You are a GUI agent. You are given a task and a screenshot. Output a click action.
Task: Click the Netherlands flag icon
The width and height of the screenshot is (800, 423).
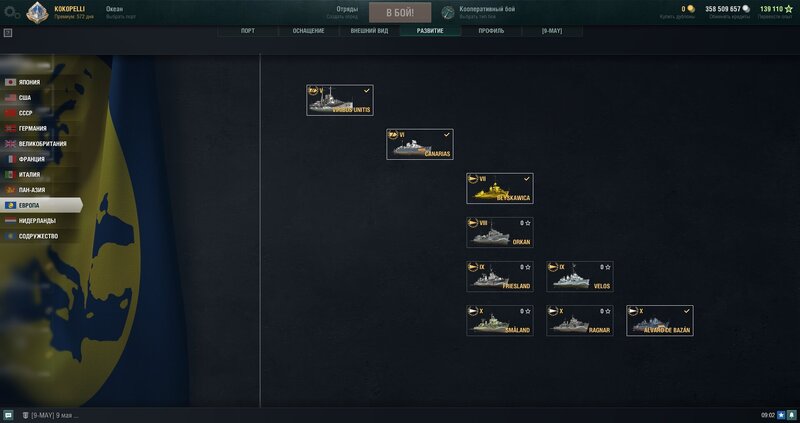point(10,220)
